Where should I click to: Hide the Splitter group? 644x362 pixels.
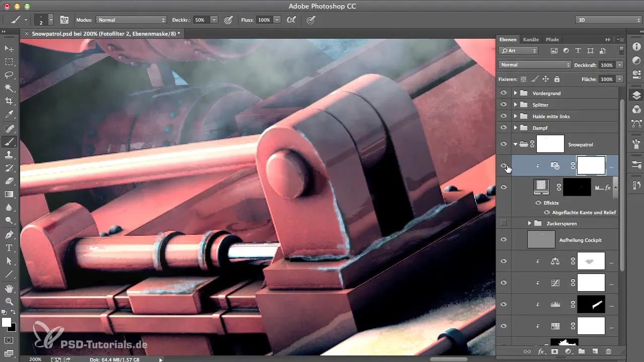click(x=504, y=105)
